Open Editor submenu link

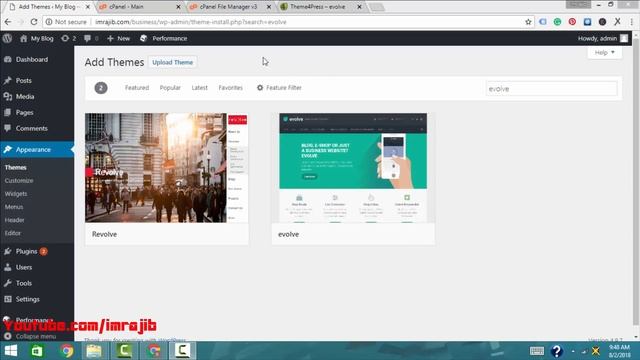13,233
